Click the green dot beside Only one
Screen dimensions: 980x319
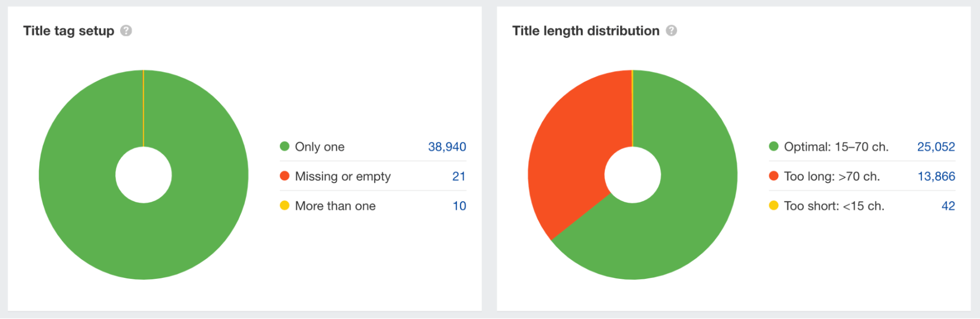(x=285, y=146)
